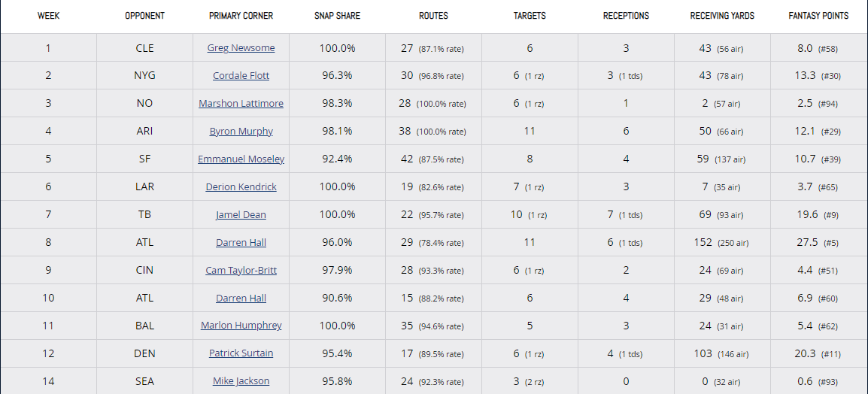Open Byron Murphy profile link
Screen dimensions: 868x394
click(x=241, y=132)
